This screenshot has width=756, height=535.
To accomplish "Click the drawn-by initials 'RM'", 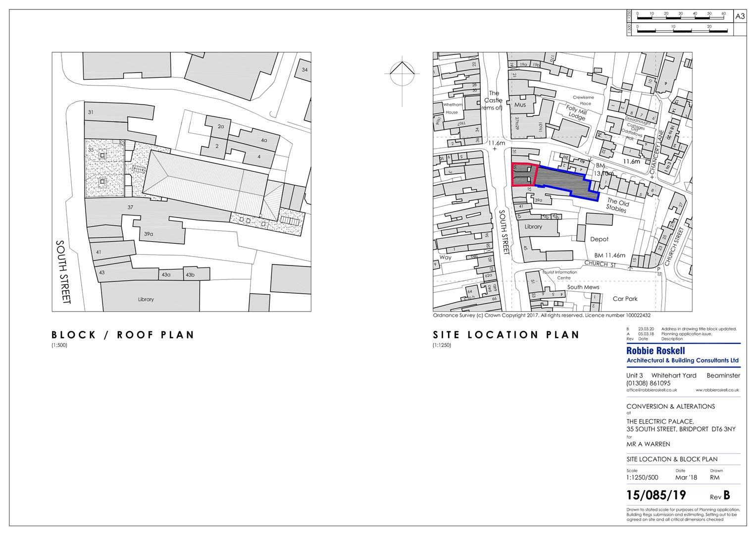I will 714,478.
